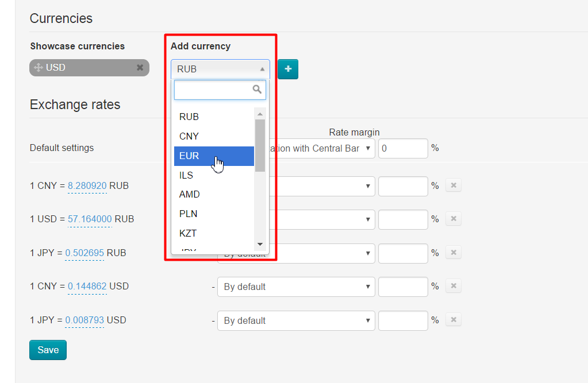This screenshot has height=383, width=588.
Task: Delete the 1 JPY to RUB rate row
Action: [454, 252]
